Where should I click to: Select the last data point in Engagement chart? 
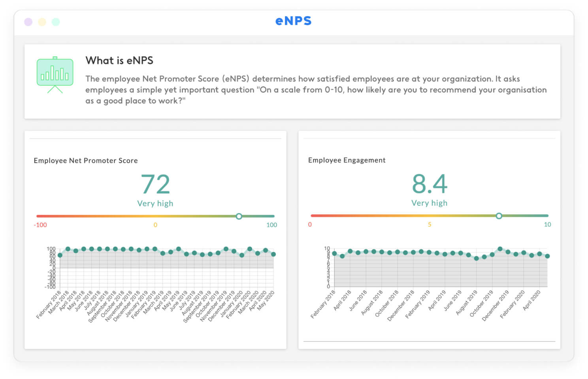[547, 256]
